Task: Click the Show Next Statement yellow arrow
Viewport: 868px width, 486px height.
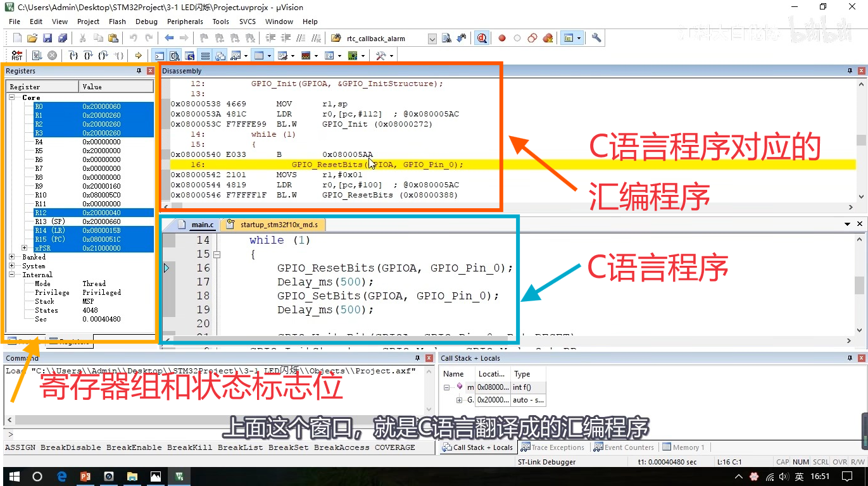Action: tap(139, 56)
